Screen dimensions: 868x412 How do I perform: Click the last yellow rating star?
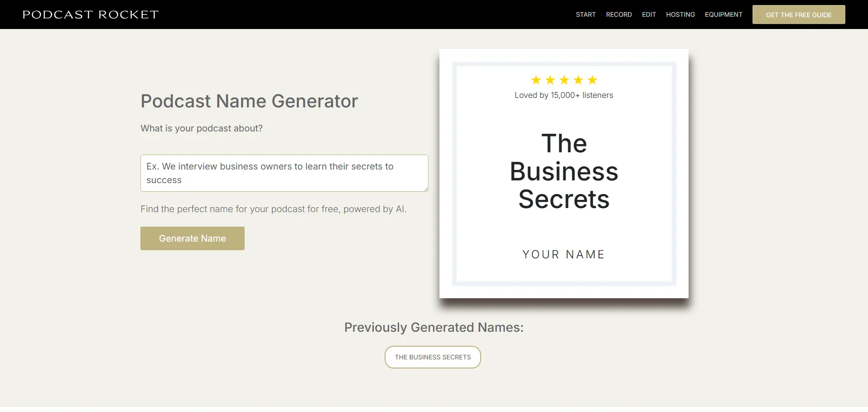[592, 80]
